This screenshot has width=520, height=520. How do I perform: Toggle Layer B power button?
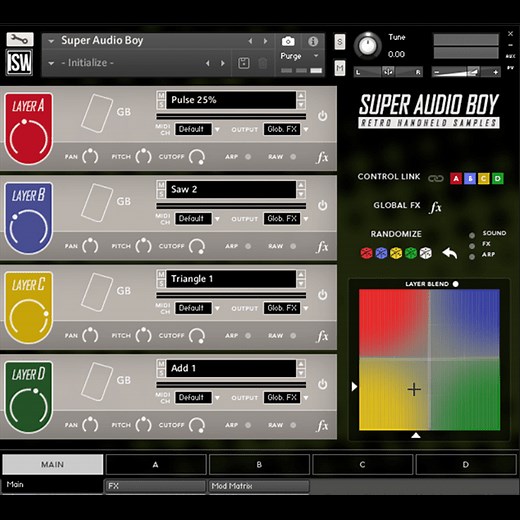(322, 205)
